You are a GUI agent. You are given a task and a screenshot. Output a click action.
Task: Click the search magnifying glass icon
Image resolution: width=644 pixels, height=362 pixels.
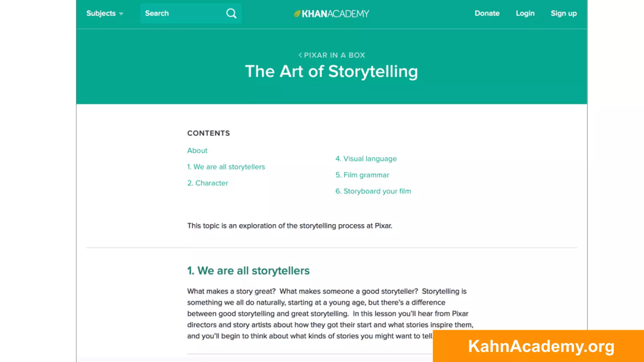(231, 14)
